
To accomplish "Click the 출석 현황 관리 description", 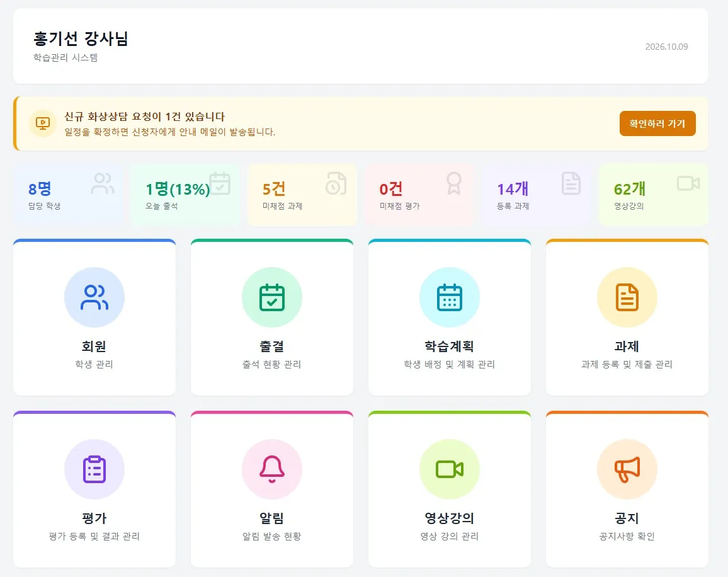I will (x=272, y=364).
